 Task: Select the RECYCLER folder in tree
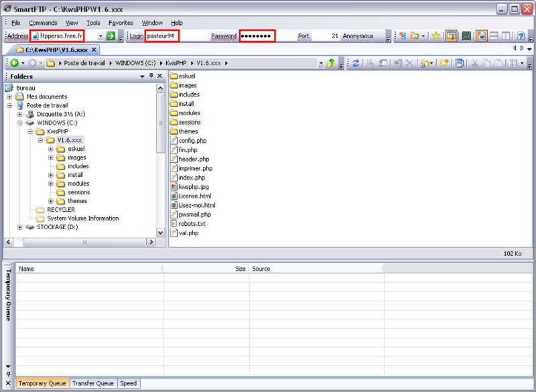pos(61,210)
